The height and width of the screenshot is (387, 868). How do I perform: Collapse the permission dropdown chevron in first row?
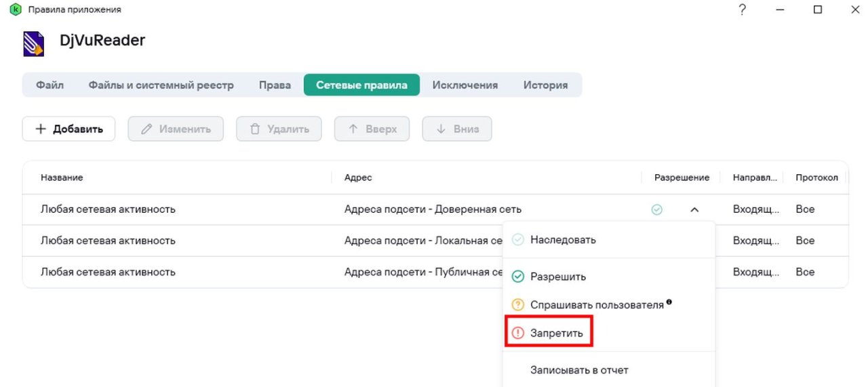694,210
